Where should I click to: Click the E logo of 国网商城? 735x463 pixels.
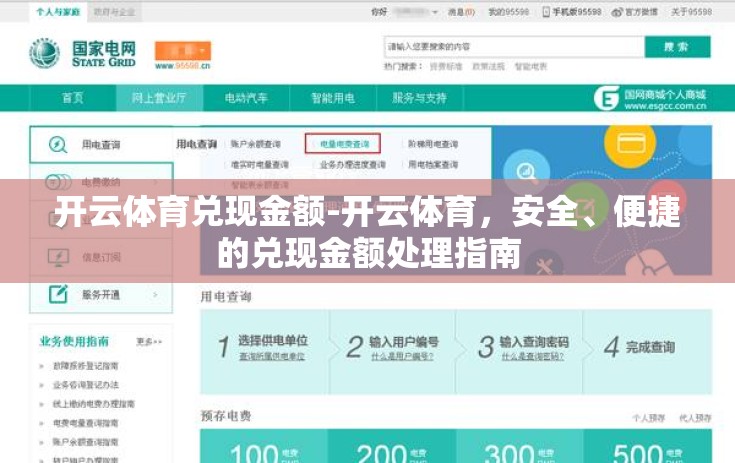607,98
